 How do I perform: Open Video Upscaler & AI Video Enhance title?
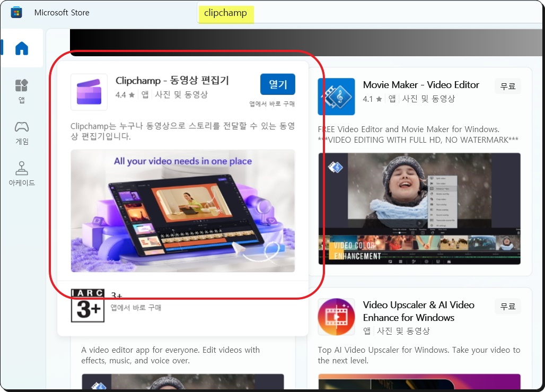[418, 311]
